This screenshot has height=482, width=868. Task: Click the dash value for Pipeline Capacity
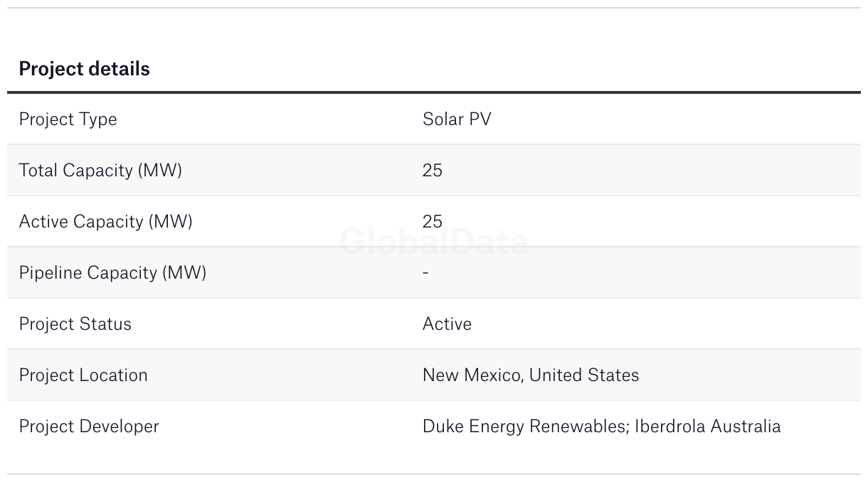click(425, 272)
